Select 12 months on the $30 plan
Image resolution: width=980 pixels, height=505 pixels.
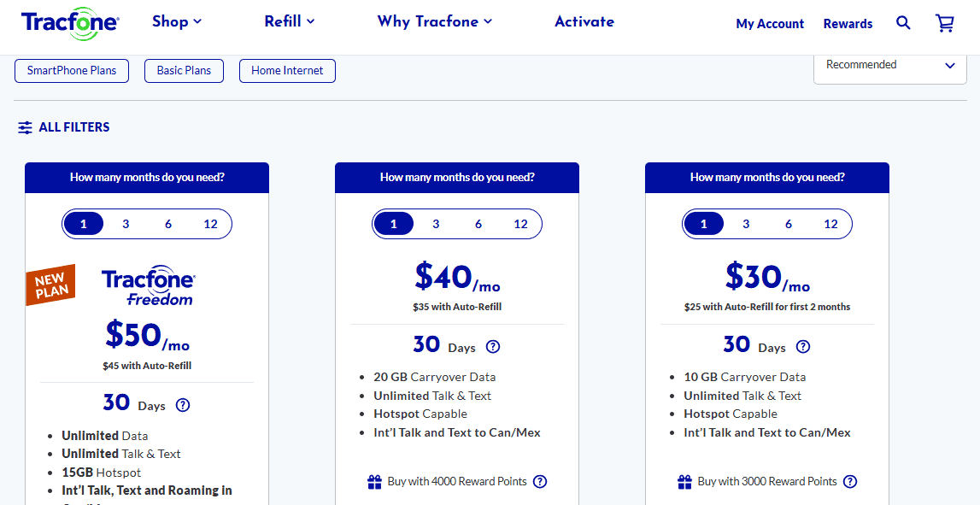(x=830, y=223)
